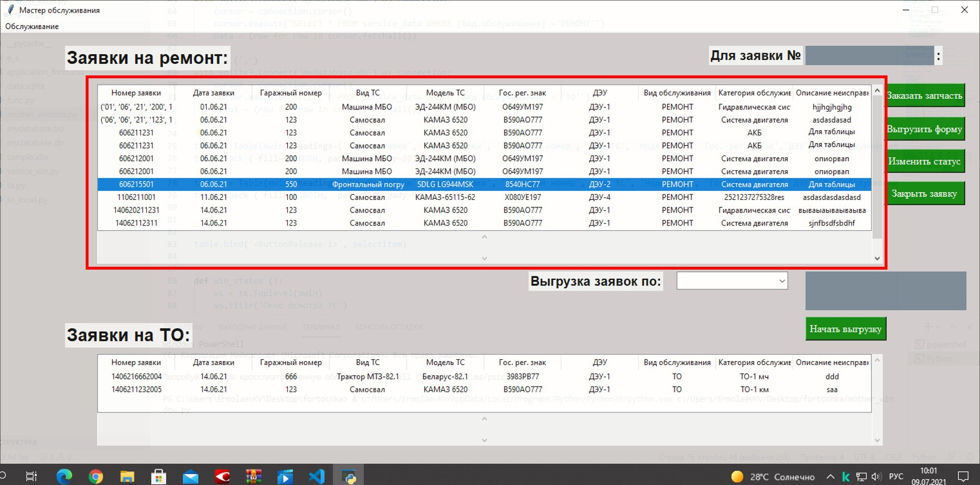980x485 pixels.
Task: Click the Гос. рег. знак header in the TO table
Action: pos(523,362)
